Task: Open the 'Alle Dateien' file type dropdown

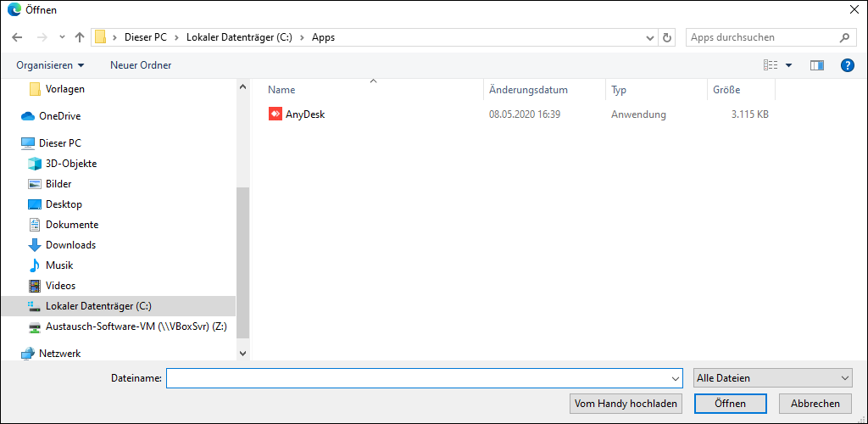Action: click(773, 378)
